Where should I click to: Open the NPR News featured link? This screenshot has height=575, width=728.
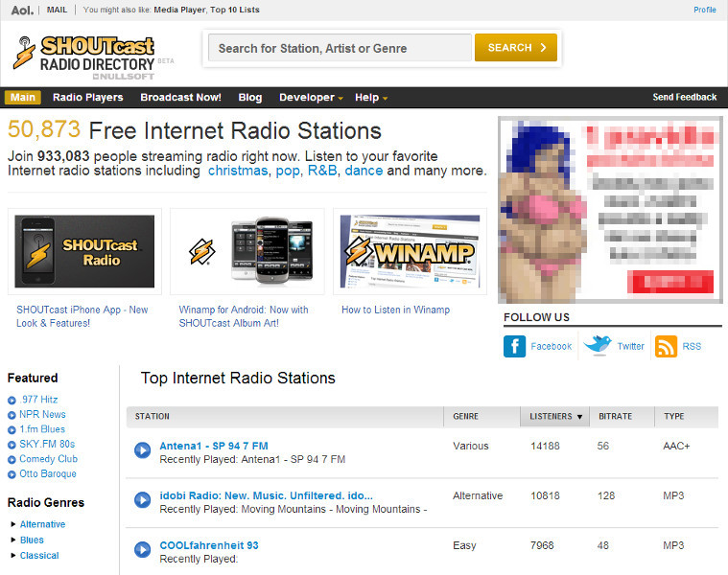point(42,415)
